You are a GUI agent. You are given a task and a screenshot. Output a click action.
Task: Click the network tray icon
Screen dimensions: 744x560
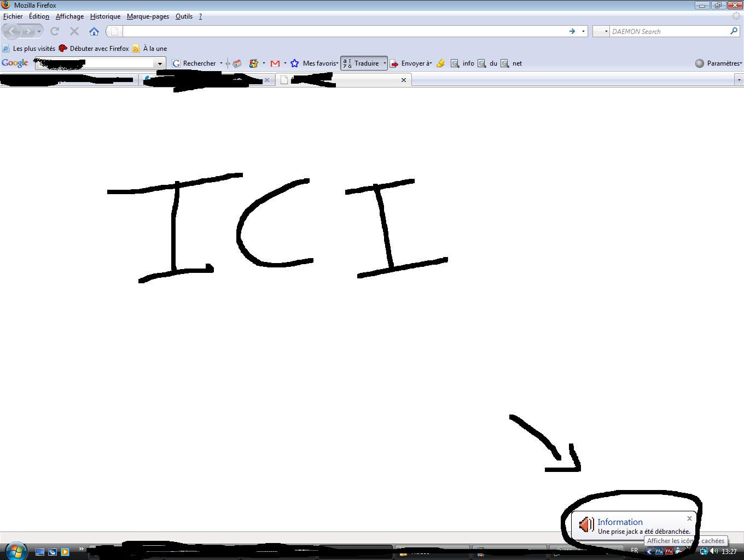(x=704, y=551)
